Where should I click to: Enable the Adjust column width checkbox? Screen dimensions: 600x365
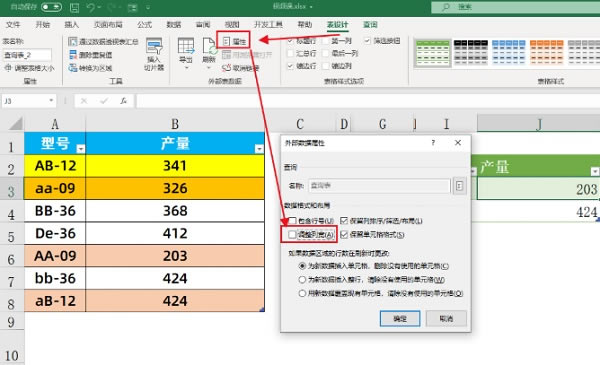point(292,235)
